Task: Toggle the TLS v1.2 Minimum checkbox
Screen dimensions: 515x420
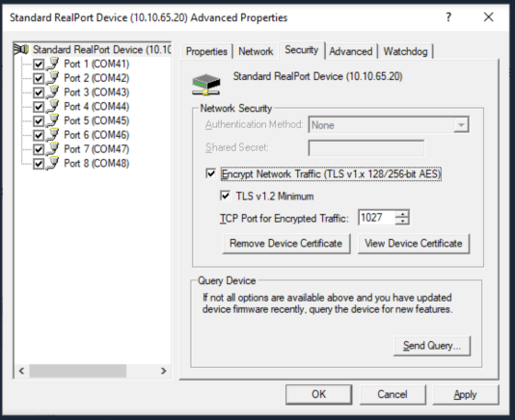Action: tap(225, 196)
